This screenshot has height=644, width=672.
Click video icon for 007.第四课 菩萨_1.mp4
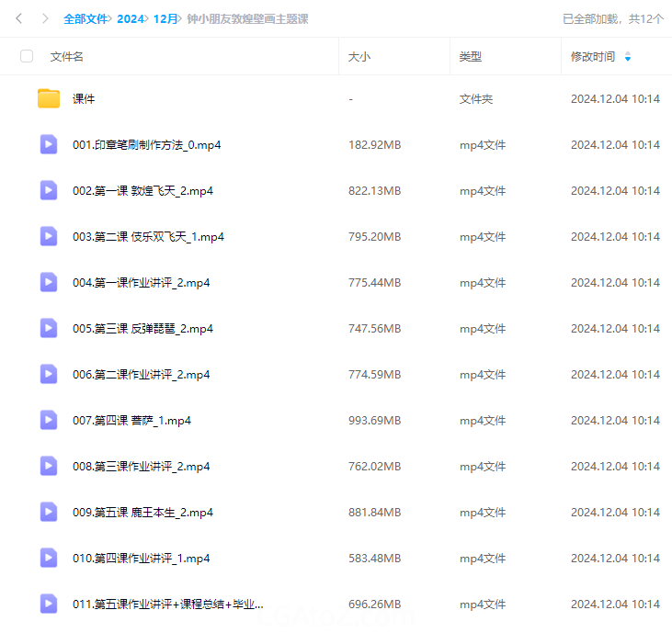tap(49, 420)
